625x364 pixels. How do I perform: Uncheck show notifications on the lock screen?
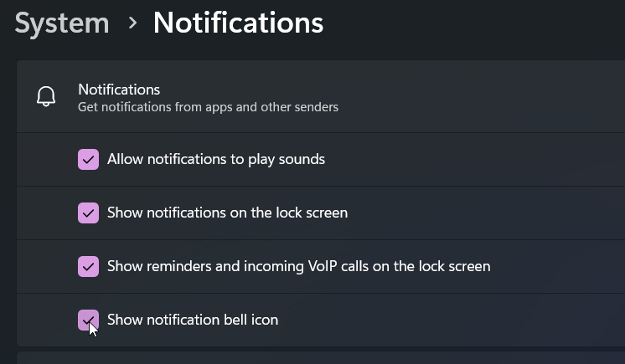[88, 213]
